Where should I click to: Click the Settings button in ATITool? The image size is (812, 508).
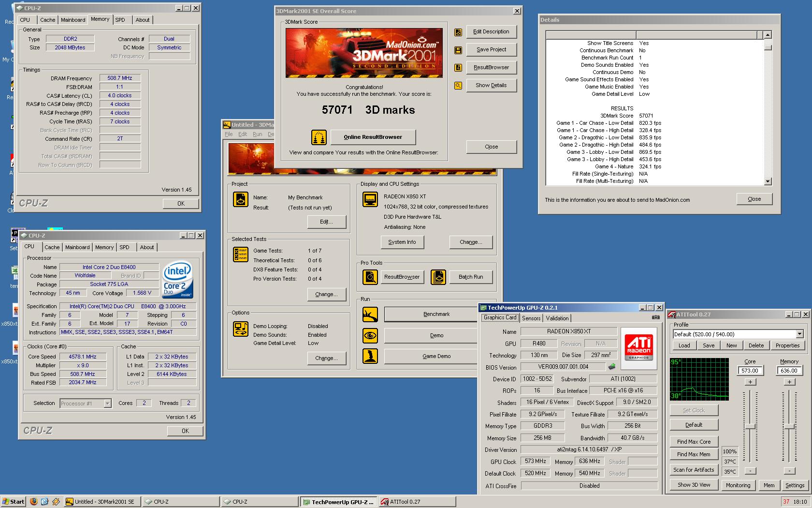[x=795, y=485]
